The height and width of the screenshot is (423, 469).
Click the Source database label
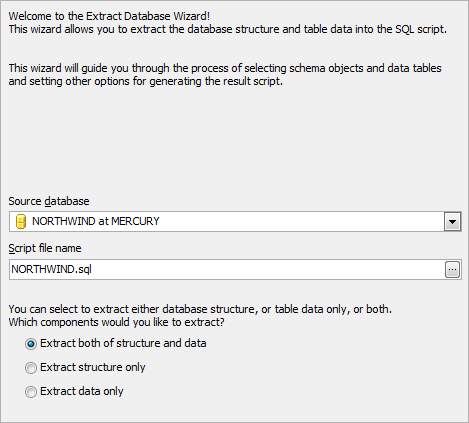pyautogui.click(x=49, y=201)
